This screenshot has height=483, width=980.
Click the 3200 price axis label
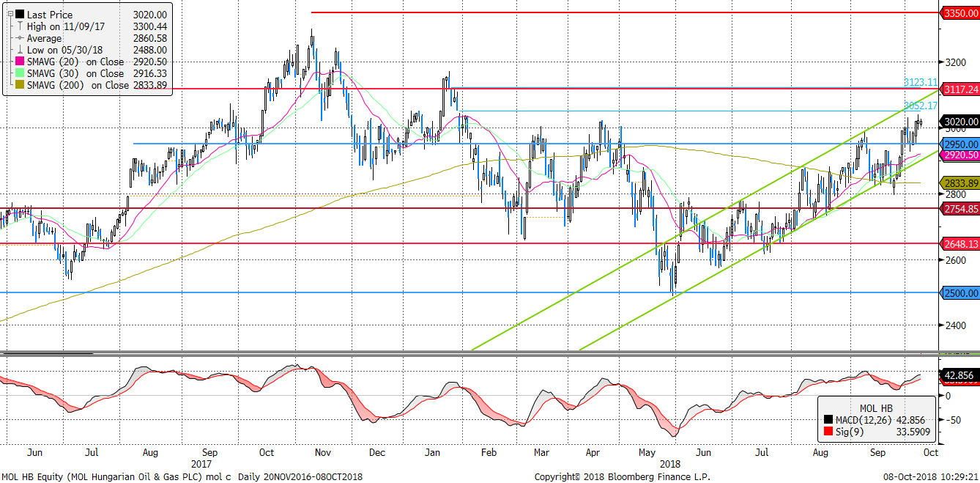pyautogui.click(x=955, y=62)
